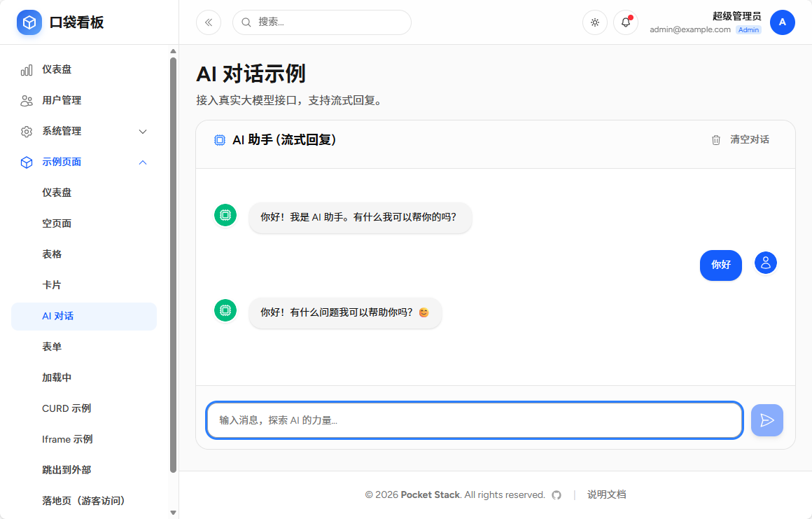Click the magnifier icon in the search box

click(245, 22)
